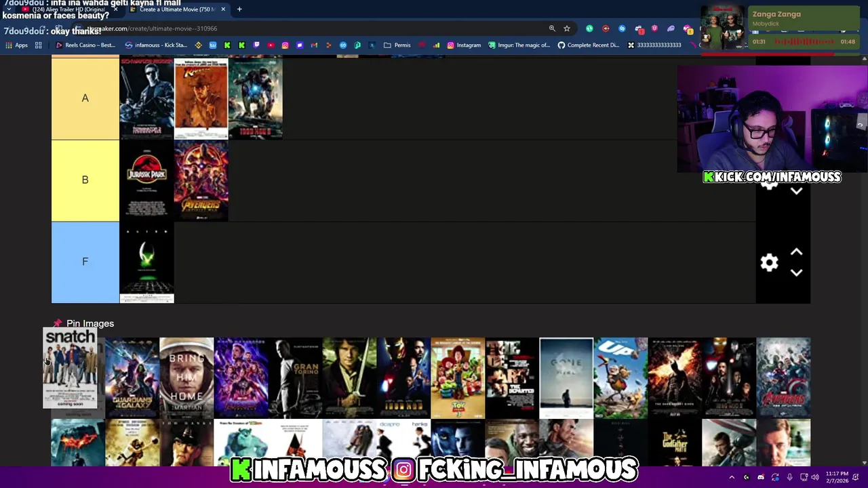868x488 pixels.
Task: Select the Iron Man 3 poster in the A tier
Action: pos(256,98)
